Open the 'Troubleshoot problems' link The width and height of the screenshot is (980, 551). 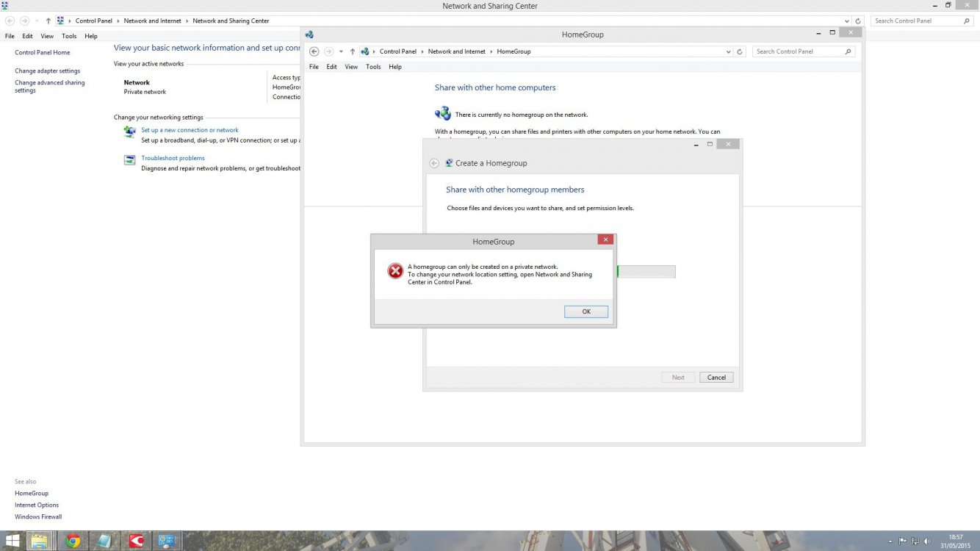pyautogui.click(x=173, y=158)
